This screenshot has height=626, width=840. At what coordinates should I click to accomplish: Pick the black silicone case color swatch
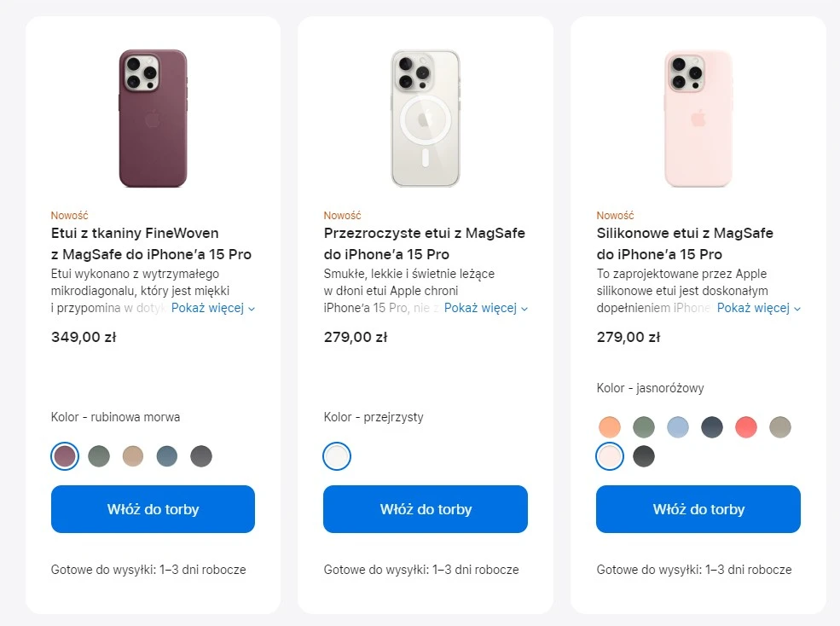tap(644, 456)
